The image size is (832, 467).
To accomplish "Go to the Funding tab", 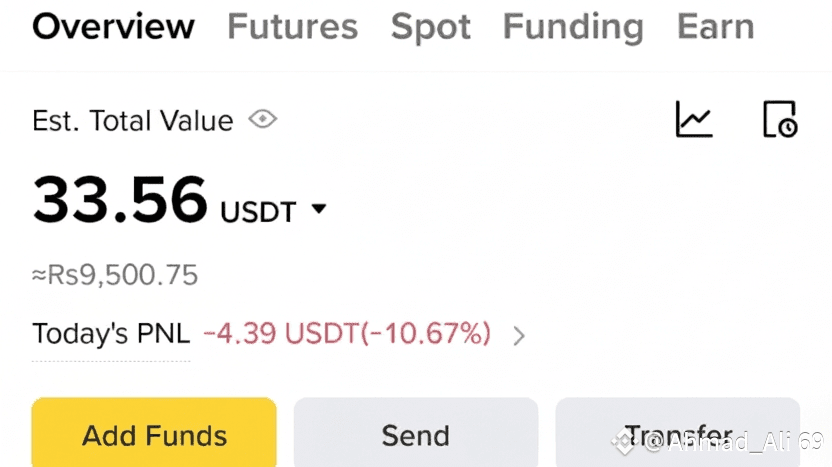I will click(573, 27).
